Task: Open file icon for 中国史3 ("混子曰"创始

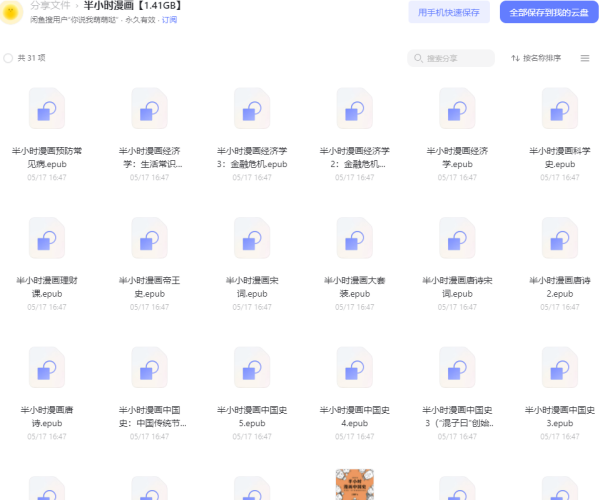Action: (x=457, y=367)
